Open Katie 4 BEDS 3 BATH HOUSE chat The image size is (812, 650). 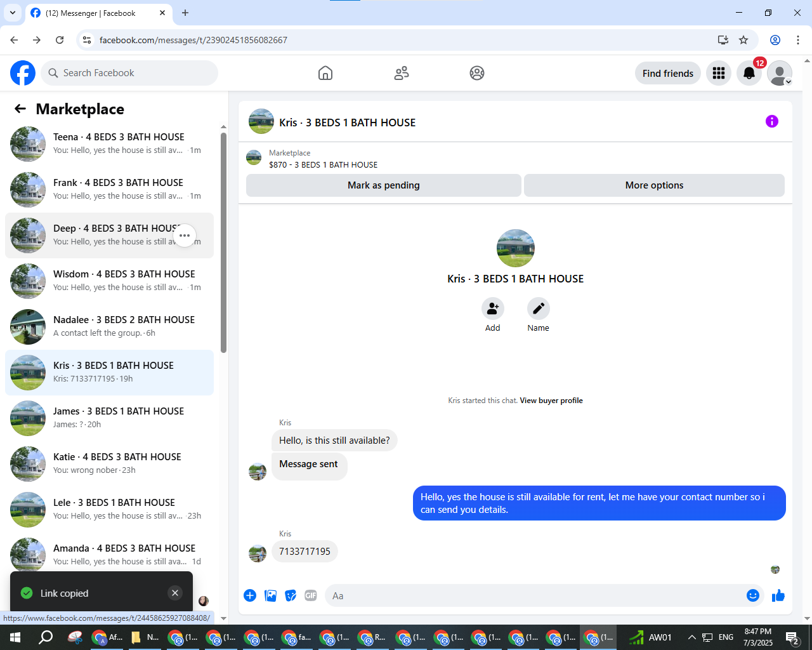(x=109, y=464)
